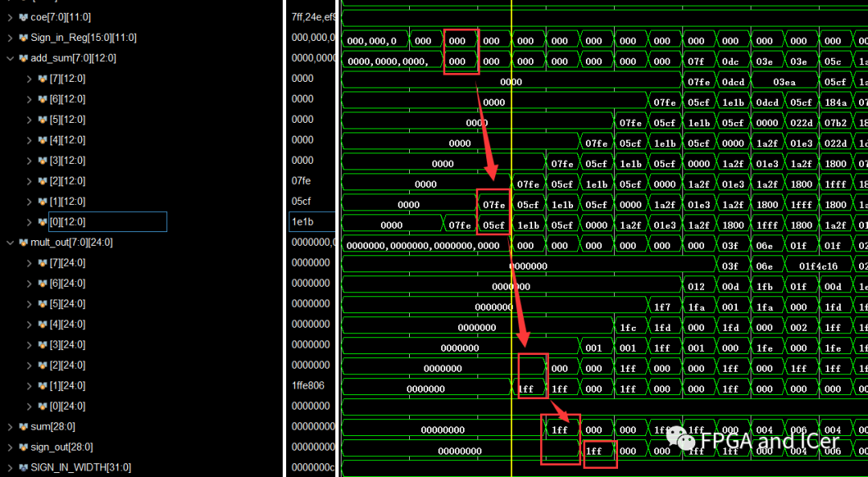Image resolution: width=868 pixels, height=477 pixels.
Task: Expand the selected [0][12:0] element
Action: tap(30, 222)
